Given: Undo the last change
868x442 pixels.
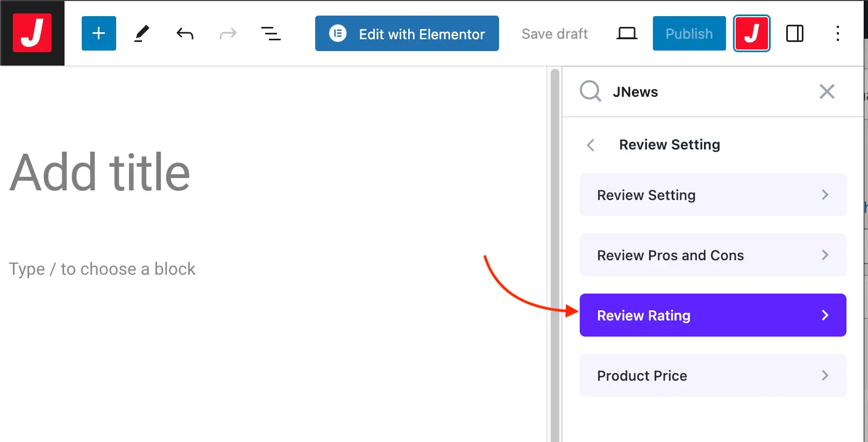Looking at the screenshot, I should (x=185, y=34).
